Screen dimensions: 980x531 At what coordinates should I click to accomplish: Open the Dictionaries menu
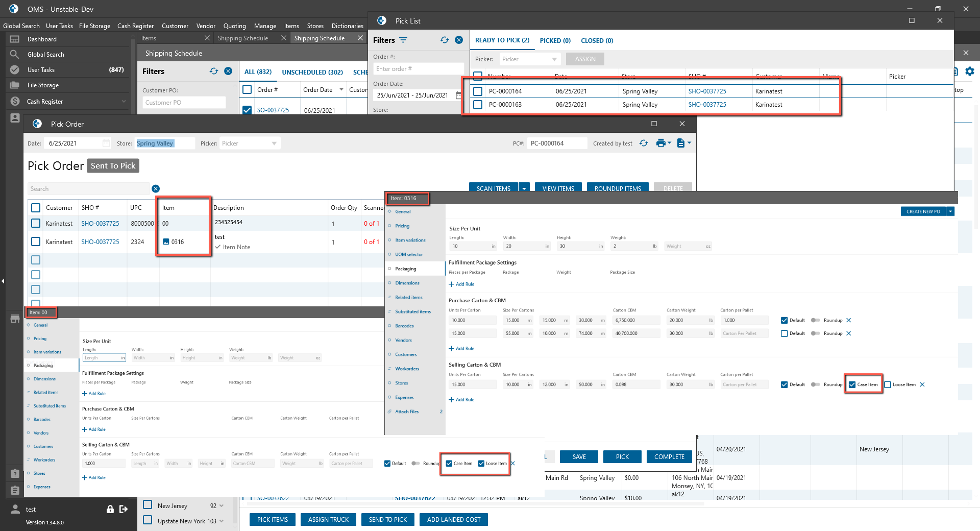(x=347, y=26)
